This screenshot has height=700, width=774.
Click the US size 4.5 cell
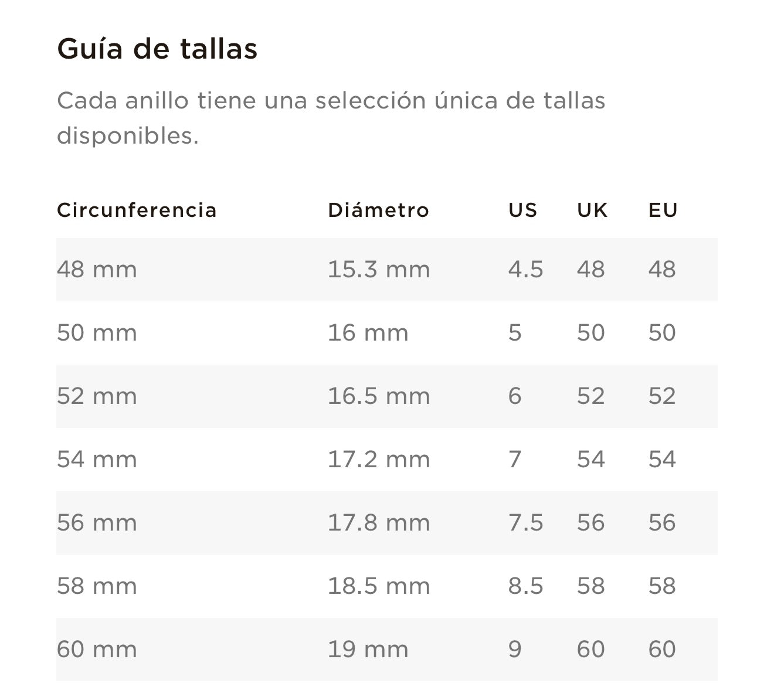(525, 270)
